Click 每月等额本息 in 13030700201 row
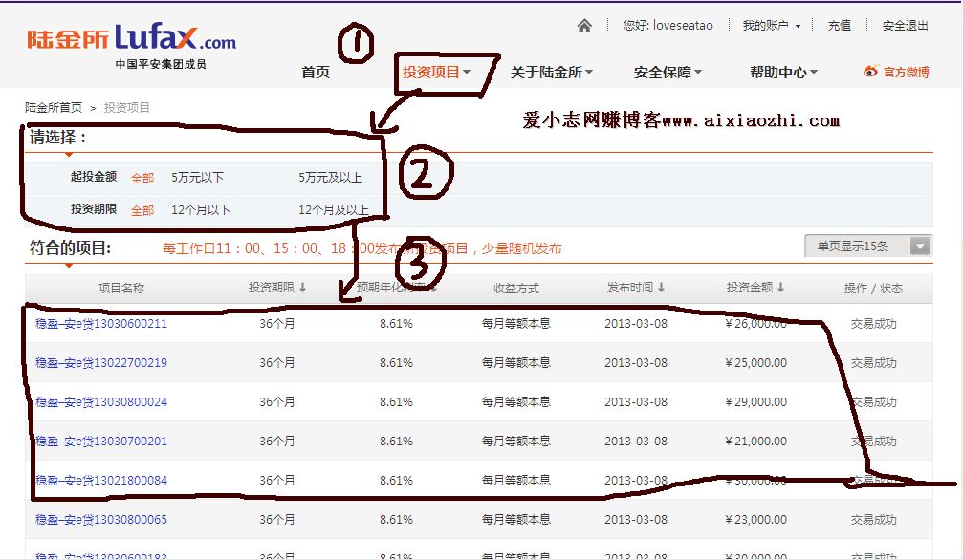 (x=515, y=442)
